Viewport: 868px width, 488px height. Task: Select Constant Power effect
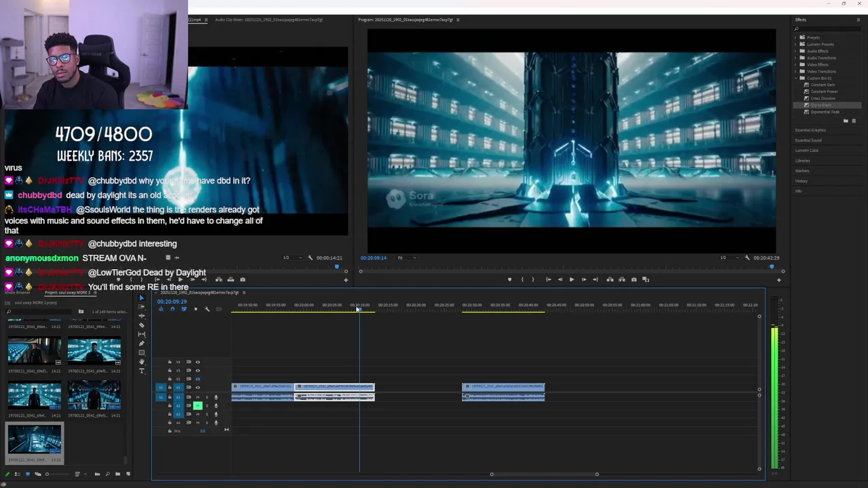click(824, 92)
